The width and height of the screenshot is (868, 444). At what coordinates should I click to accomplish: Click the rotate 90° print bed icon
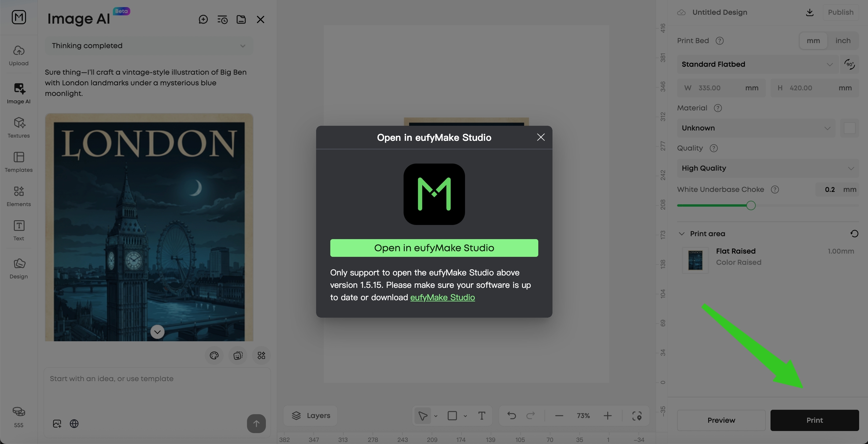[x=849, y=64]
